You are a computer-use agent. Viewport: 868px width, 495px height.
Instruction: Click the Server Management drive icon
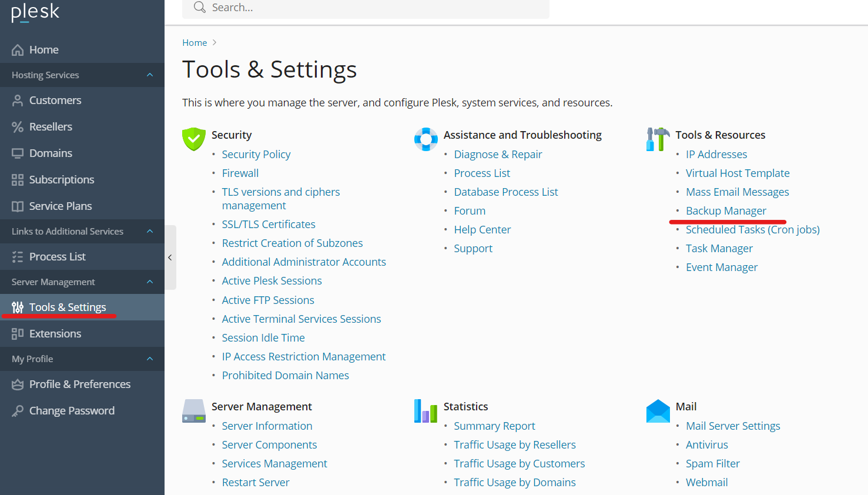(x=193, y=411)
